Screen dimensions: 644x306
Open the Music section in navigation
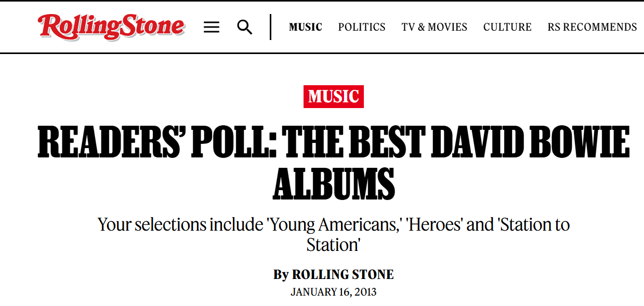[306, 27]
